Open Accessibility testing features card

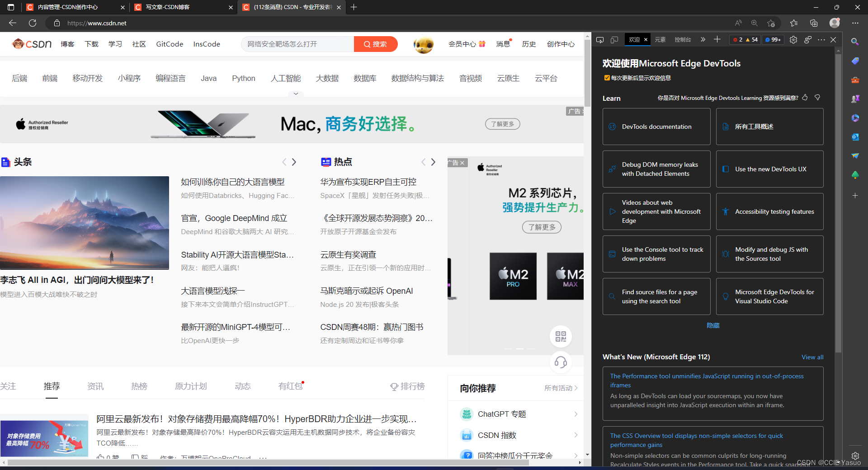[769, 211]
